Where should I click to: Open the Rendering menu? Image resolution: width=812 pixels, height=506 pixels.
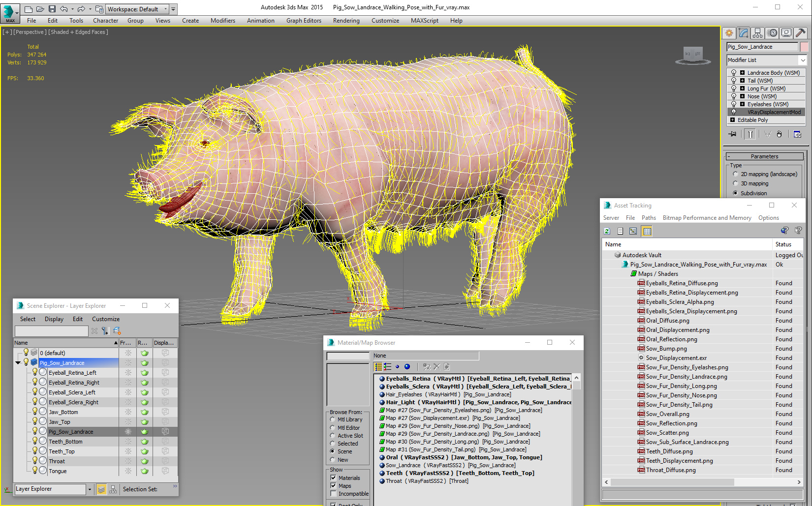tap(346, 21)
